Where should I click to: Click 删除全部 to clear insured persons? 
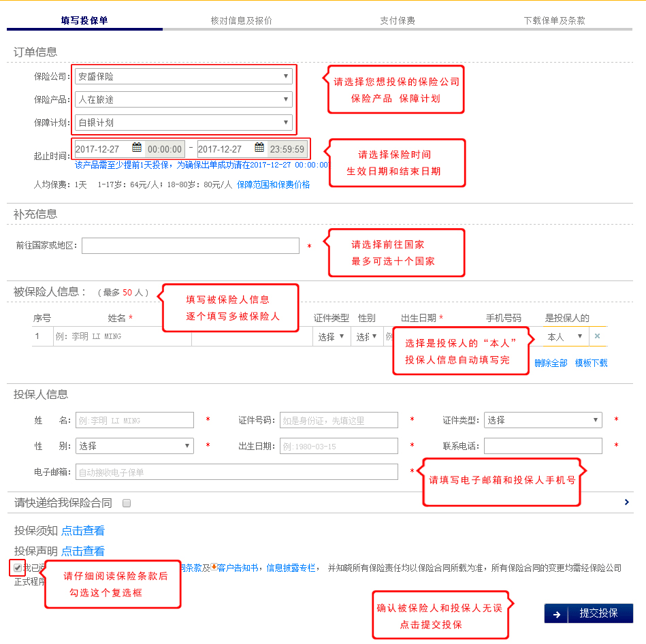(x=551, y=363)
